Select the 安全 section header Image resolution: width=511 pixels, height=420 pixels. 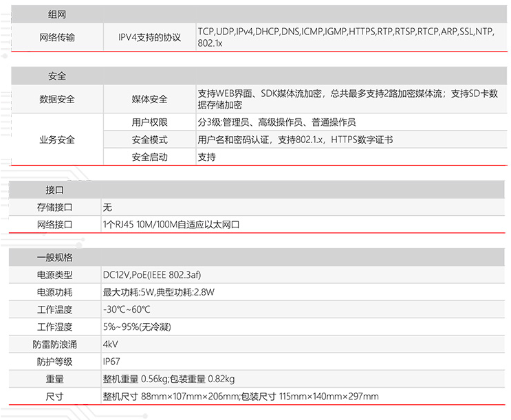tap(57, 76)
